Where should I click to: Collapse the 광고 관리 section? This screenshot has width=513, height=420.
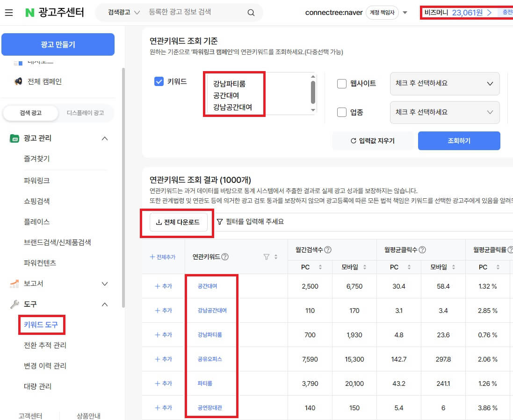[105, 138]
